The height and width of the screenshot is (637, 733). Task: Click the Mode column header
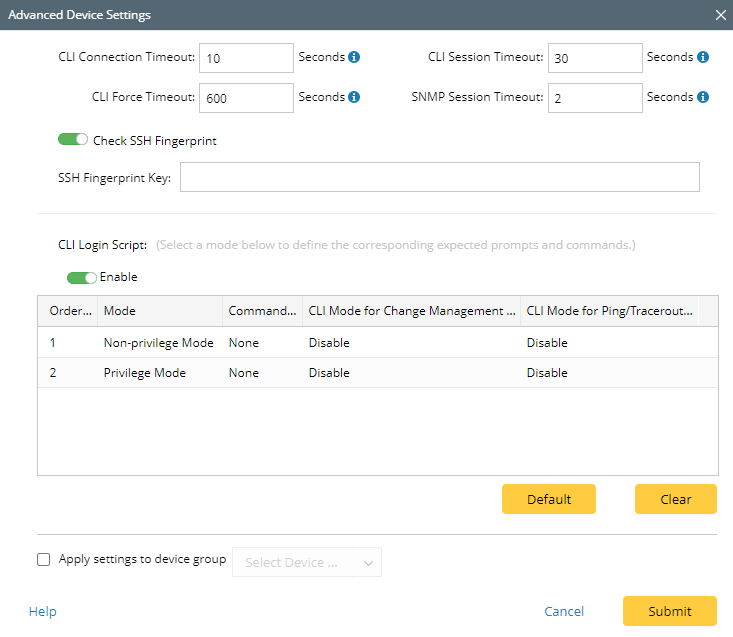click(160, 311)
